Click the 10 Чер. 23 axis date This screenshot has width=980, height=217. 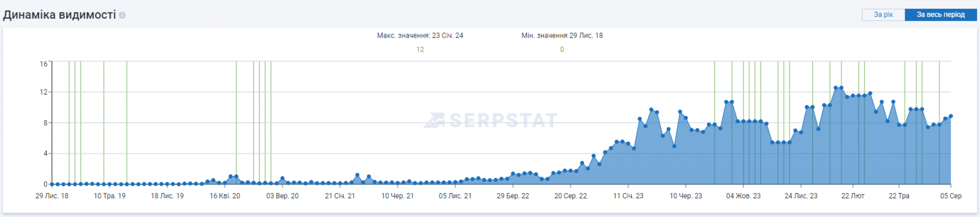(686, 196)
